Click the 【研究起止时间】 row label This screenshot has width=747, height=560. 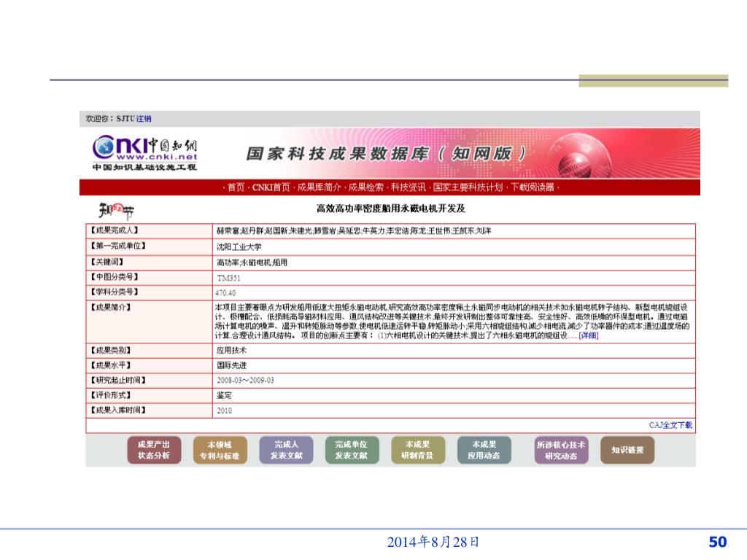pyautogui.click(x=117, y=380)
